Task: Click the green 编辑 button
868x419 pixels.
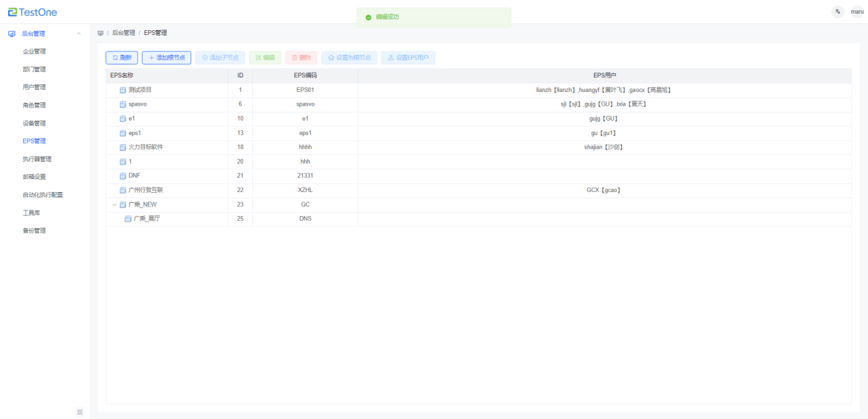Action: click(x=264, y=58)
